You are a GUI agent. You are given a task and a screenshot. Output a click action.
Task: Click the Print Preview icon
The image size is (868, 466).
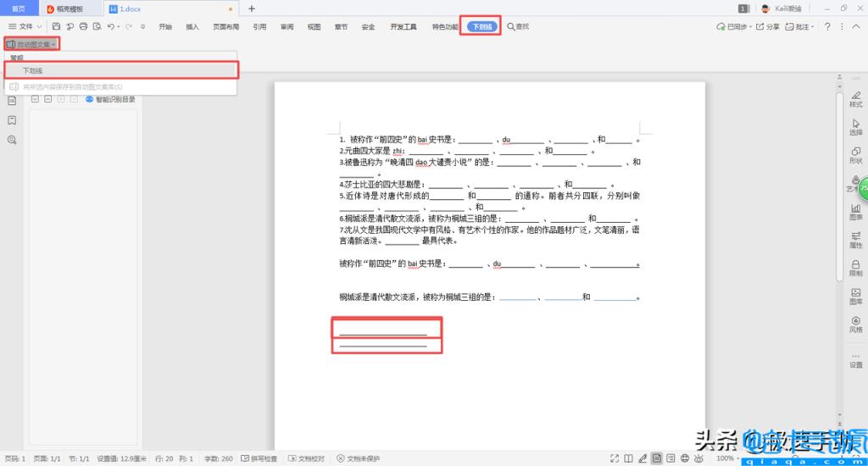[x=97, y=26]
